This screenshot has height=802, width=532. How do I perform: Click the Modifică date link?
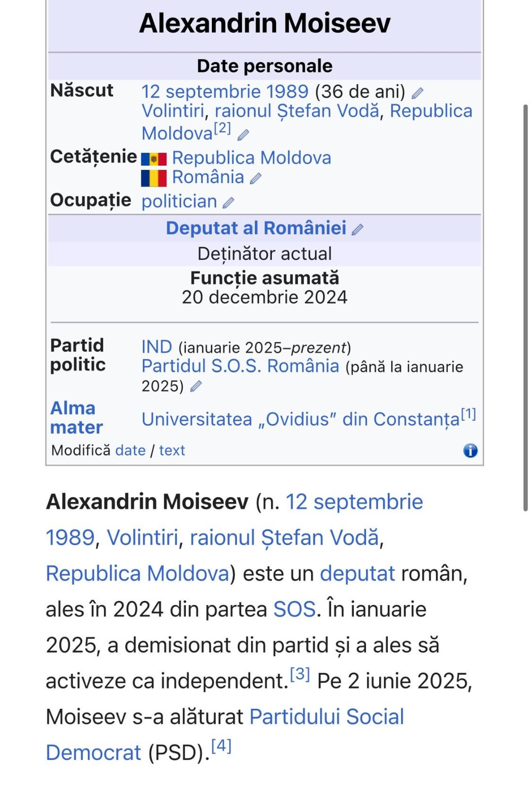click(130, 451)
